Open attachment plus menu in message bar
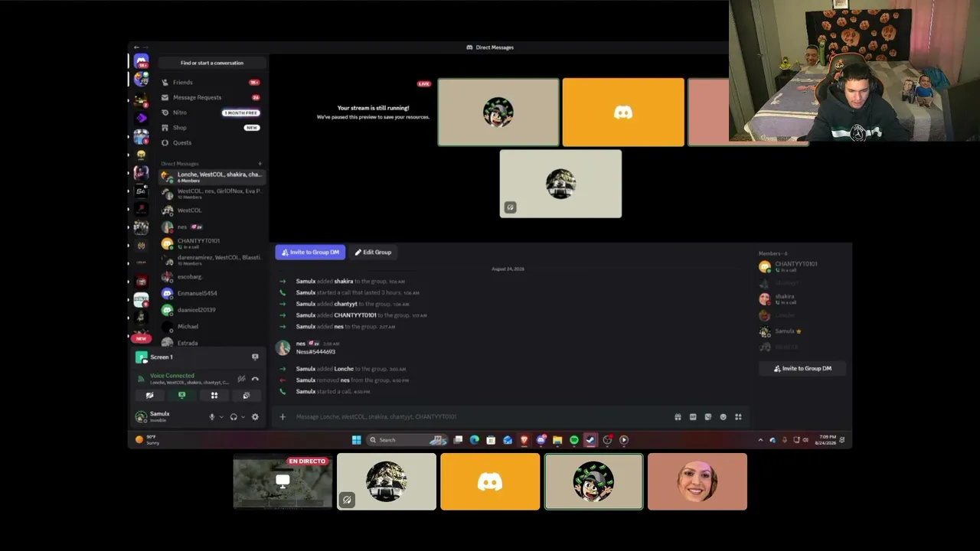The height and width of the screenshot is (551, 980). coord(283,417)
